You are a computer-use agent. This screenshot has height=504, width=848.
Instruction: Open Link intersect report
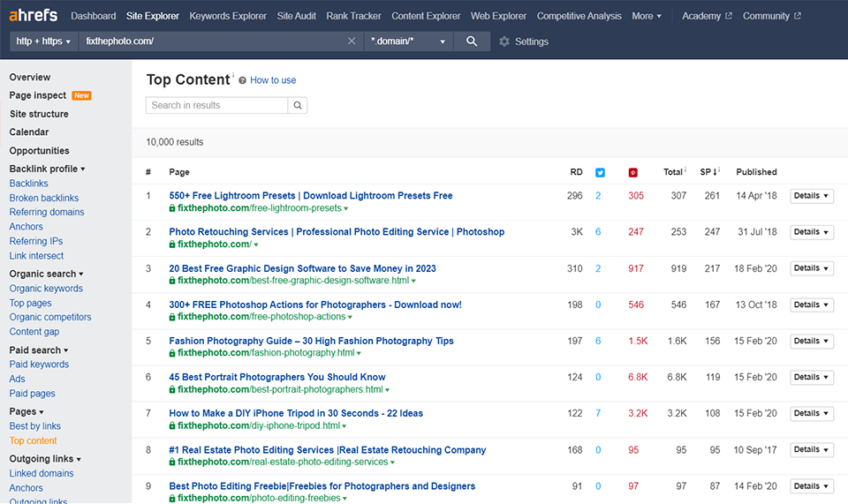36,256
